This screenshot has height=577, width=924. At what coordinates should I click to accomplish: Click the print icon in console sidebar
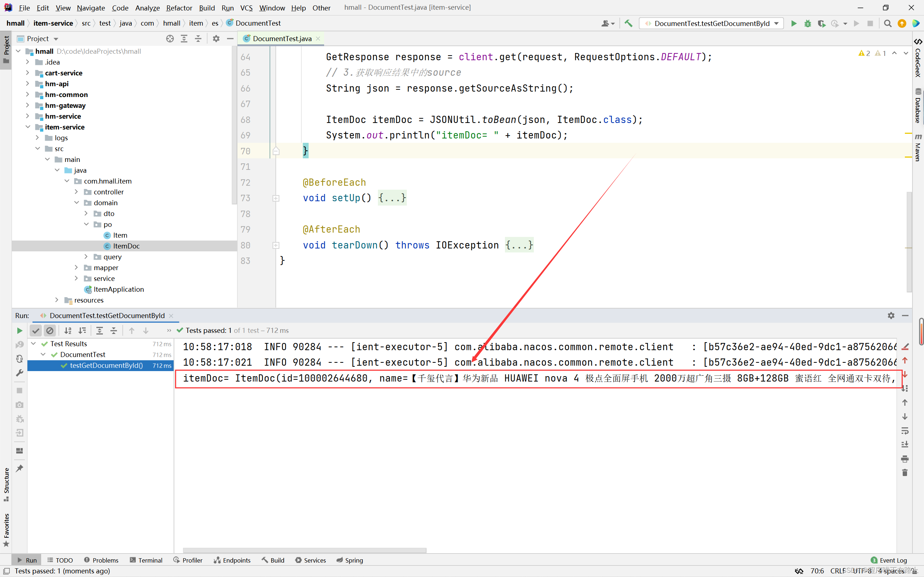point(905,459)
